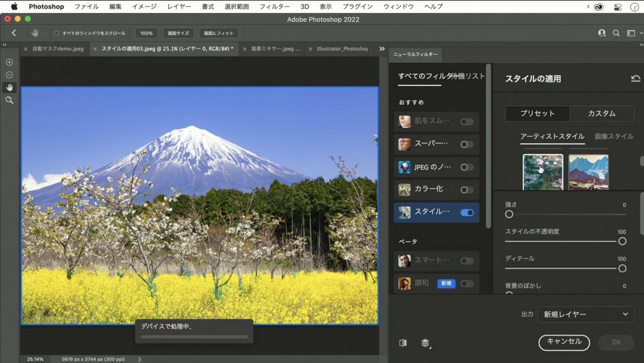Click the add-to-selection plus circle tool
This screenshot has width=644, height=363.
[9, 62]
